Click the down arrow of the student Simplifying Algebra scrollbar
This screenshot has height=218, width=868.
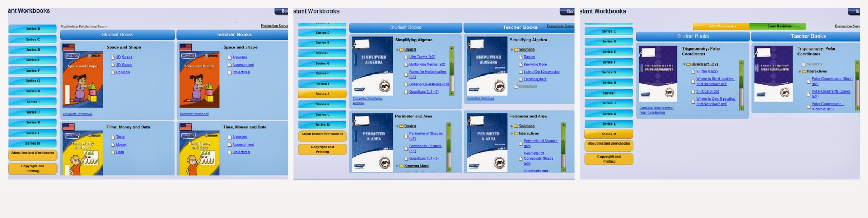tap(451, 94)
